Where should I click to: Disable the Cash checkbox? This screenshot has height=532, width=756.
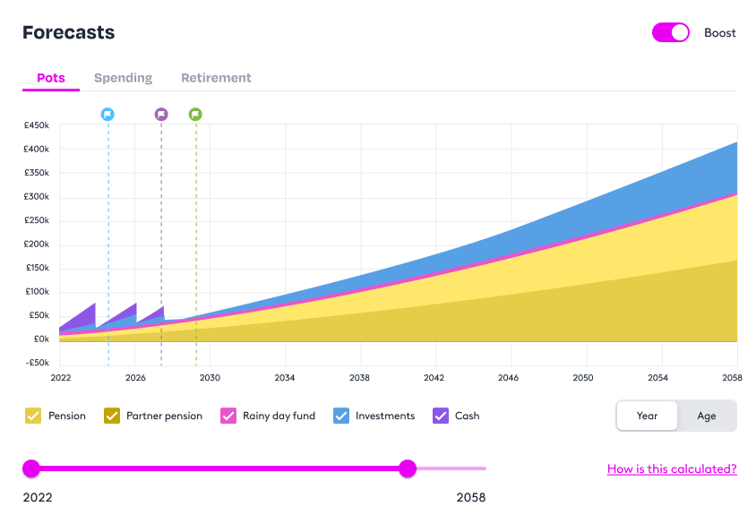(441, 416)
